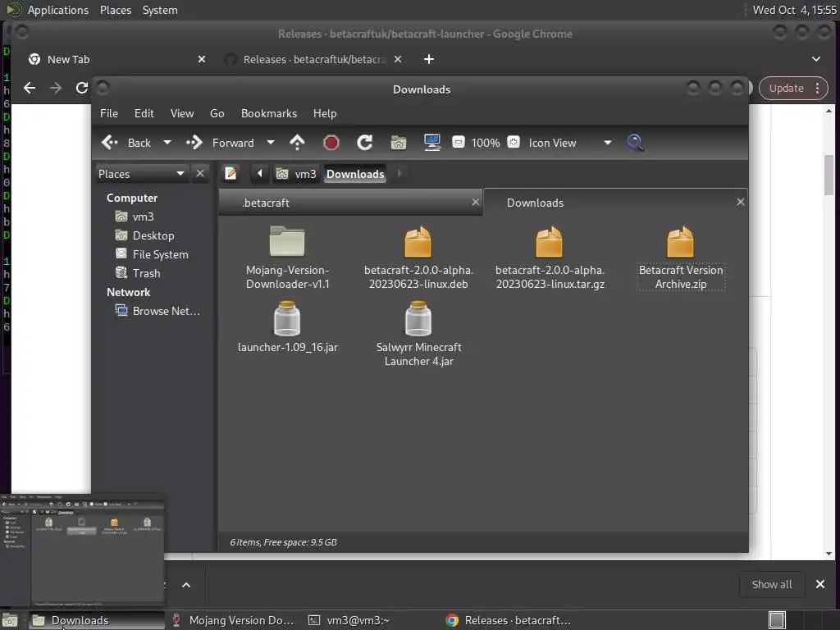Zoom in with plus icon
This screenshot has height=630, width=840.
coord(514,142)
